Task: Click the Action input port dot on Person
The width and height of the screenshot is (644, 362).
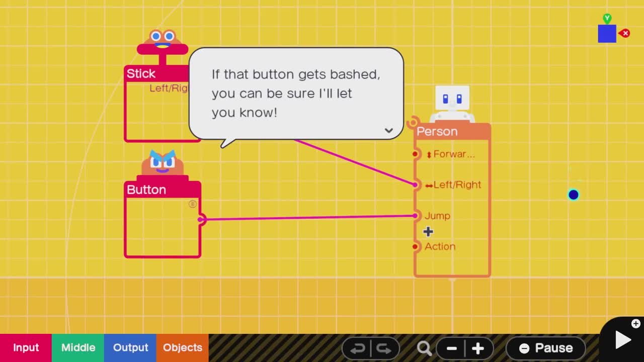Action: (x=415, y=246)
